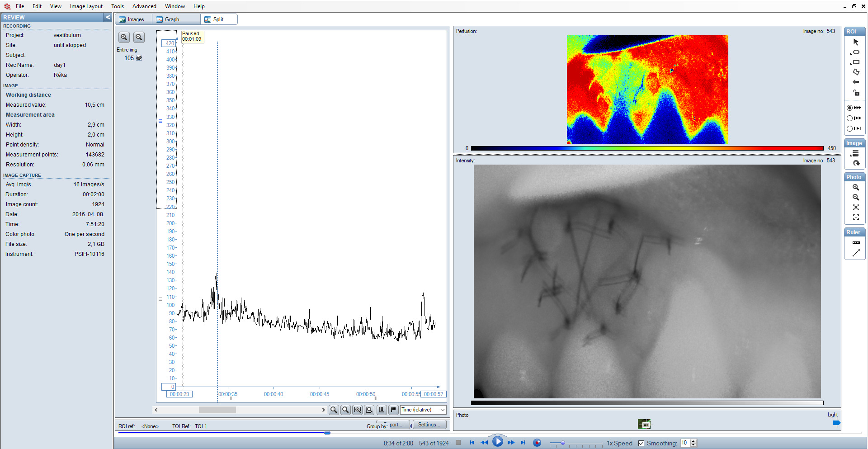
Task: Click the graph zoom out button
Action: pos(345,410)
